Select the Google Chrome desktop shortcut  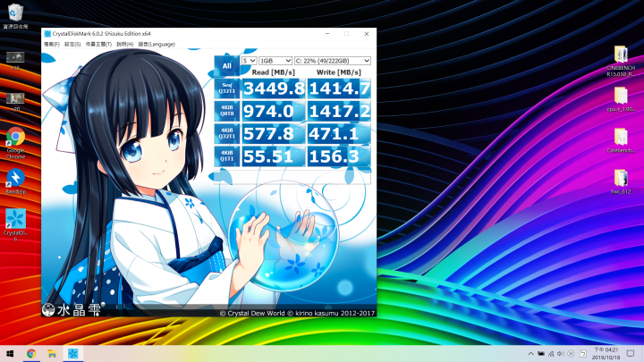15,143
